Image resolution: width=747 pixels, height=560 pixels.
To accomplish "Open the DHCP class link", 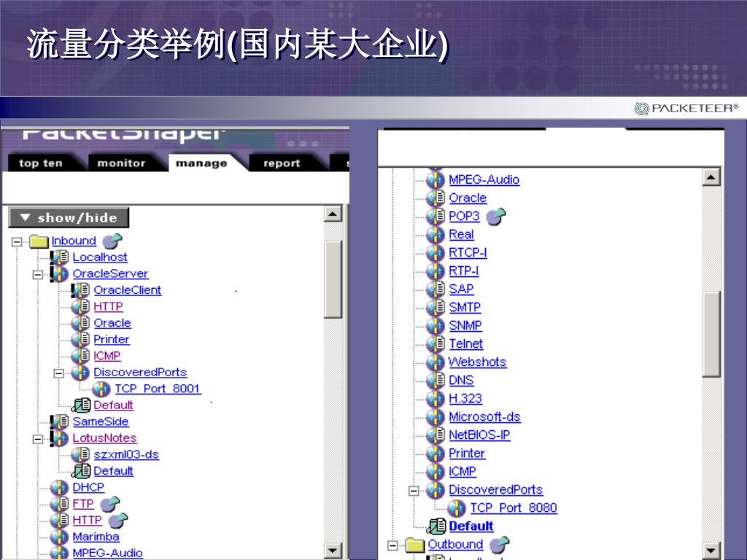I will (x=88, y=487).
